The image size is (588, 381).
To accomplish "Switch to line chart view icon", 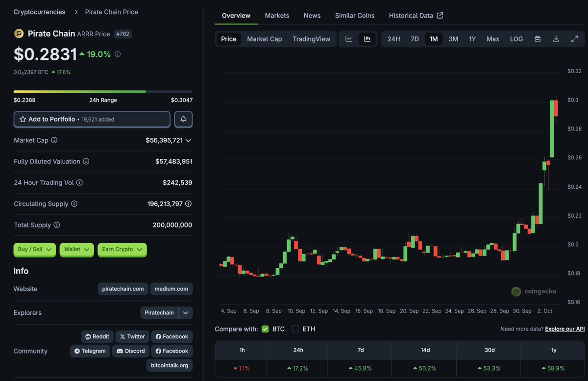I will click(349, 39).
